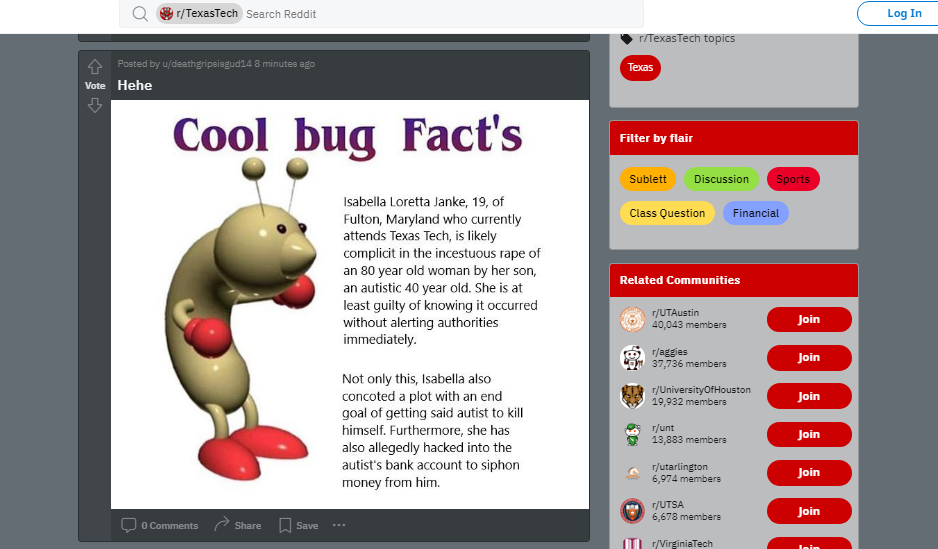938x549 pixels.
Task: Open the r/UniversityOfHouston link
Action: [701, 389]
